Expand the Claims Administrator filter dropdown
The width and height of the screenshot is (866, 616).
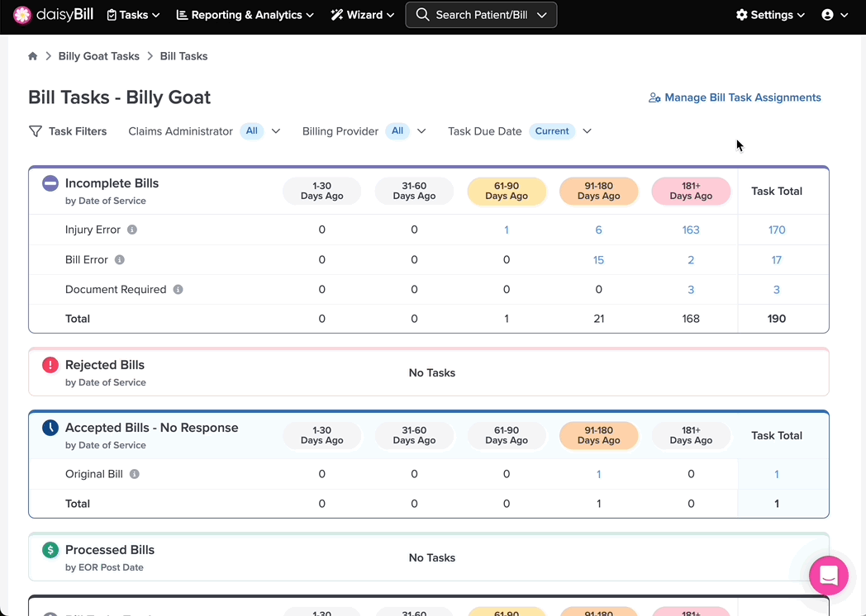tap(276, 131)
